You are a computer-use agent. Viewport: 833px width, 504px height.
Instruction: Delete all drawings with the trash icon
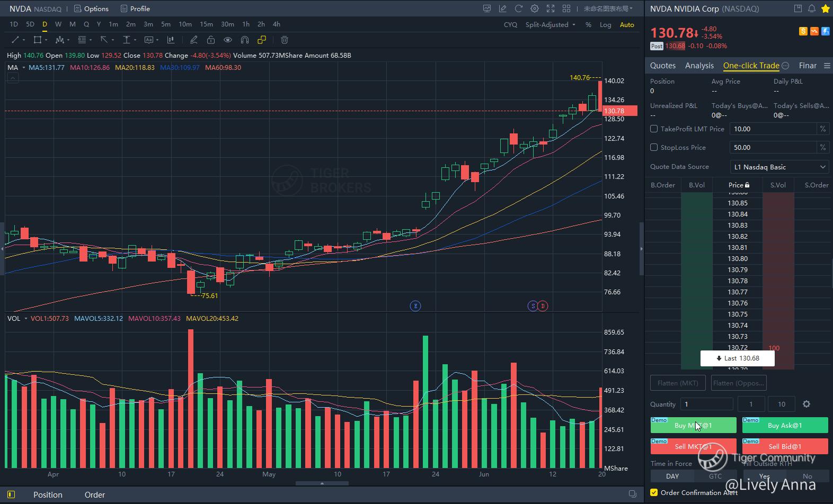[x=285, y=40]
